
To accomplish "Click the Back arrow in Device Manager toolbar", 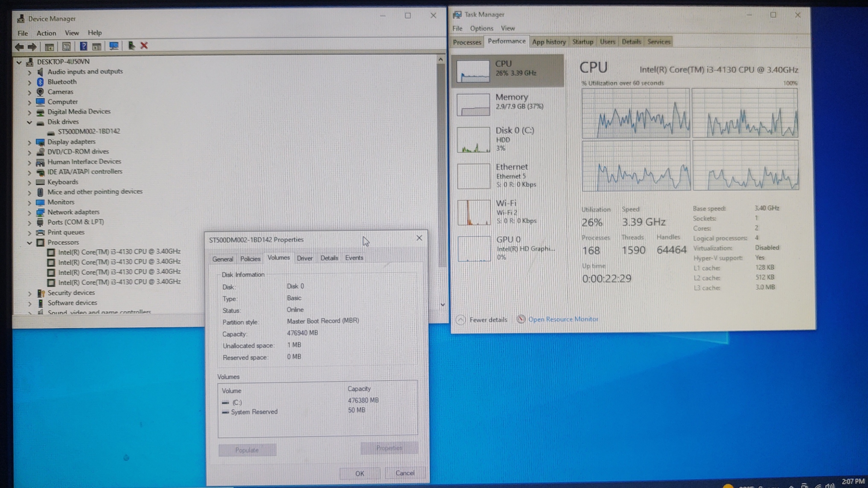I will pos(19,46).
